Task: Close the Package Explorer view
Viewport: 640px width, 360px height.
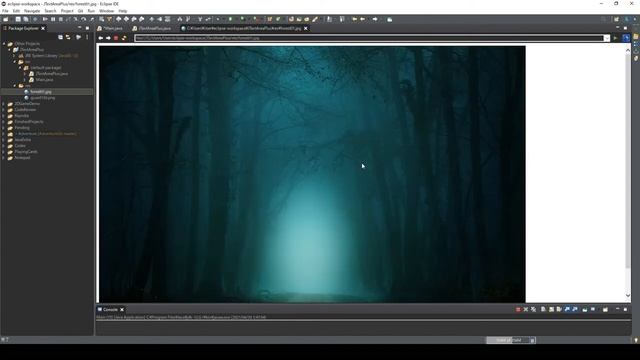Action: (x=43, y=29)
